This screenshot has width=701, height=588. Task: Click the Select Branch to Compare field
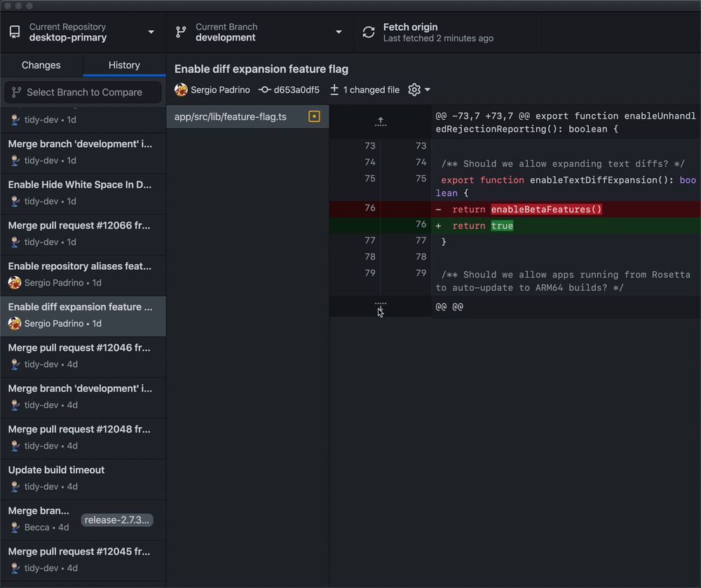click(x=83, y=92)
